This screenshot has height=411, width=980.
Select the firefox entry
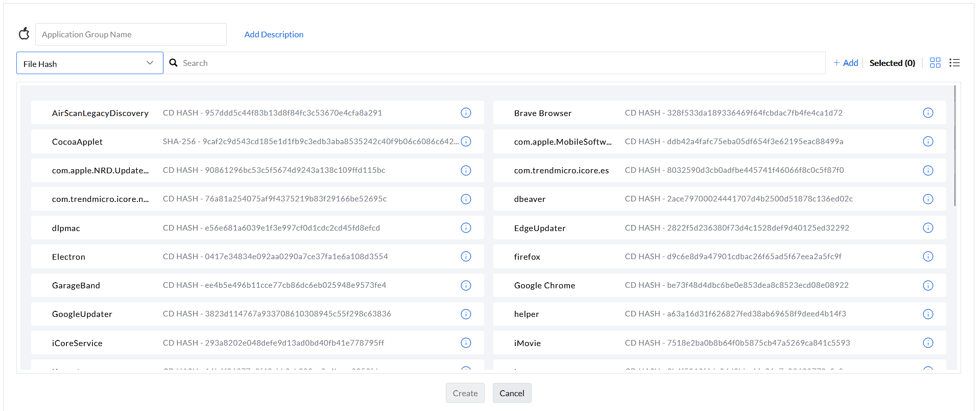point(720,257)
